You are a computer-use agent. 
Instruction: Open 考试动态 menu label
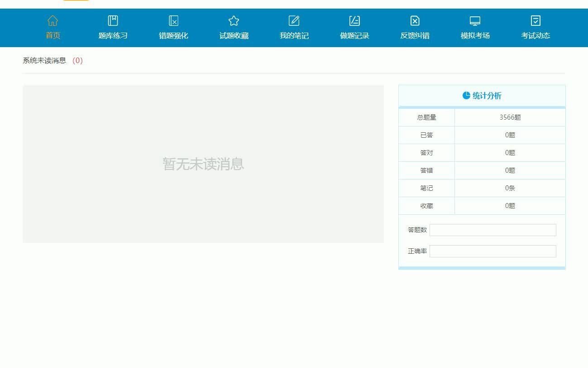tap(535, 35)
